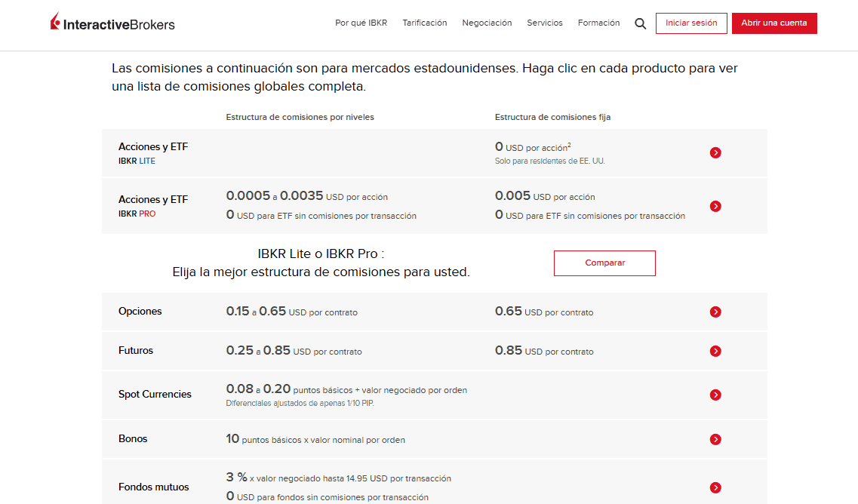Click Spot Currencies row arrow icon
The image size is (858, 504).
(x=715, y=395)
